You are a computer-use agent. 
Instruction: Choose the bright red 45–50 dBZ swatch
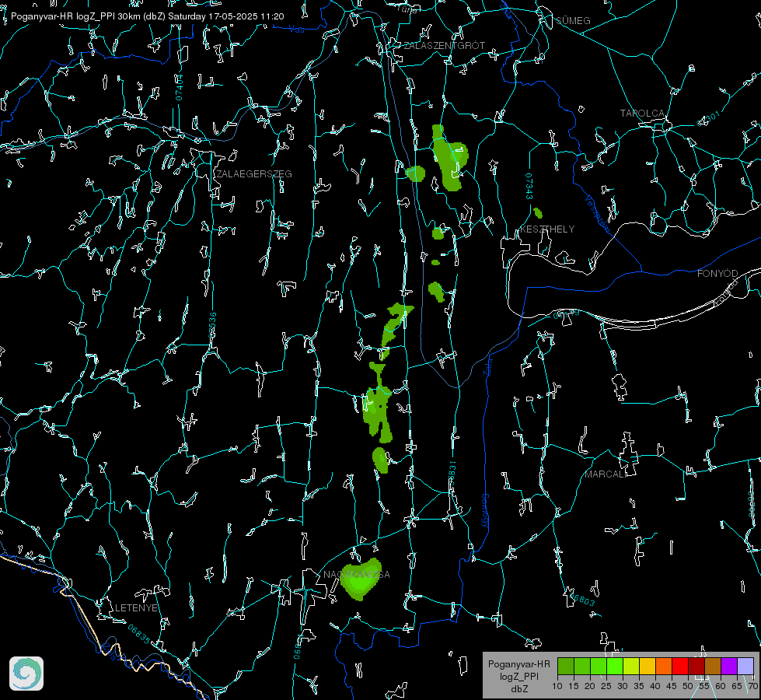tap(680, 666)
